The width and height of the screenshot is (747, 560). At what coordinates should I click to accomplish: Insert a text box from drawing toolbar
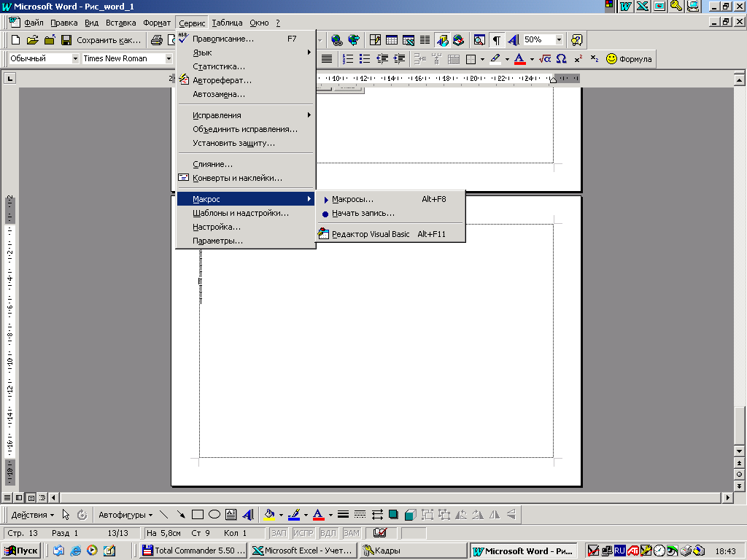[231, 514]
